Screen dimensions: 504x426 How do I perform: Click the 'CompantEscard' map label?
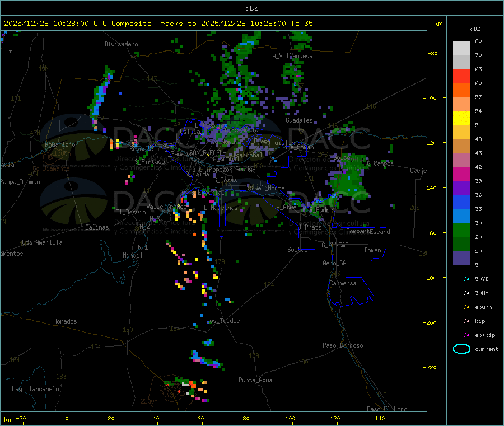coord(368,231)
